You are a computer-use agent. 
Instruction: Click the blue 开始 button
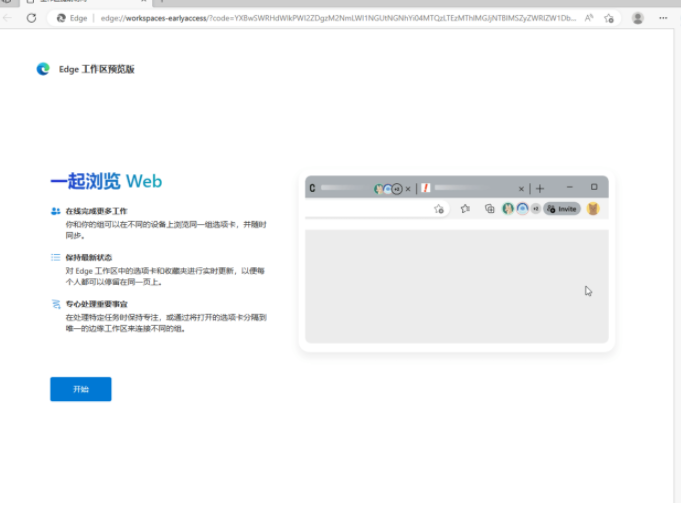click(80, 389)
